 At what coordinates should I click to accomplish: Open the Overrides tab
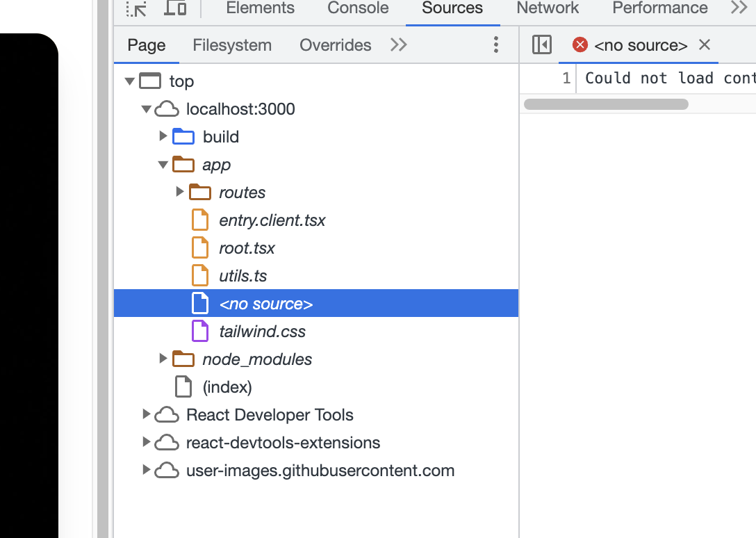pyautogui.click(x=336, y=44)
